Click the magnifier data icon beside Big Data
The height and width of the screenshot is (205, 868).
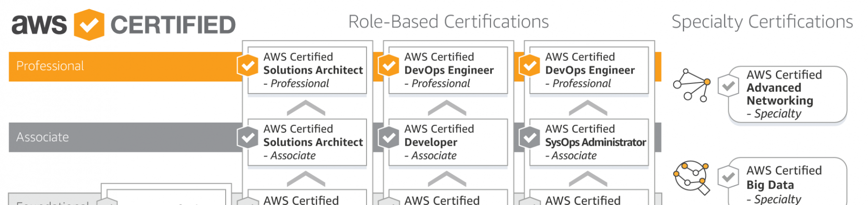[x=692, y=178]
